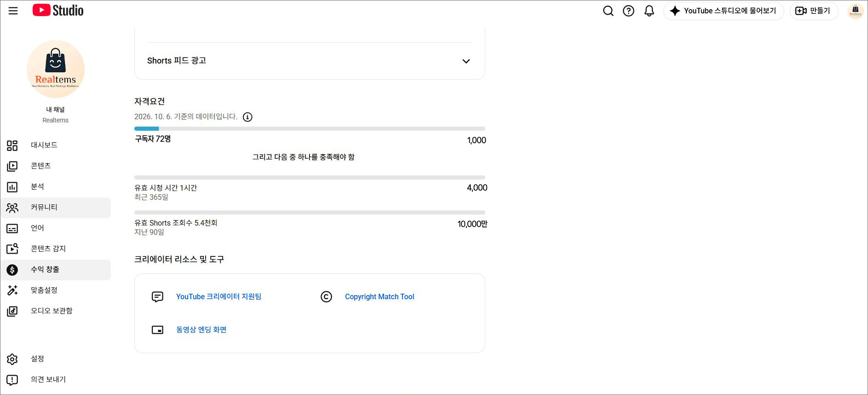Go to 오디오 보관함 menu item

(56, 311)
